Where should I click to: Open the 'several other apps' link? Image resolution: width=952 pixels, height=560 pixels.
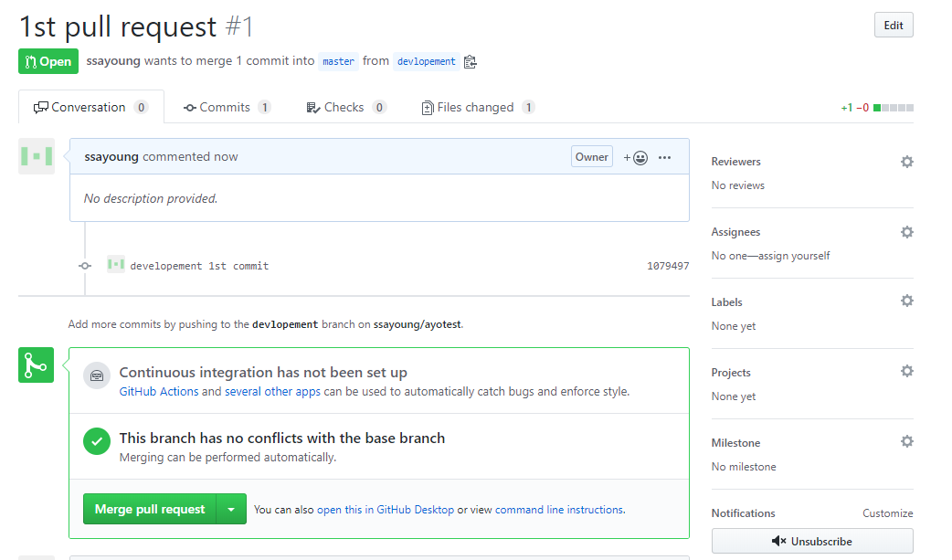(272, 392)
